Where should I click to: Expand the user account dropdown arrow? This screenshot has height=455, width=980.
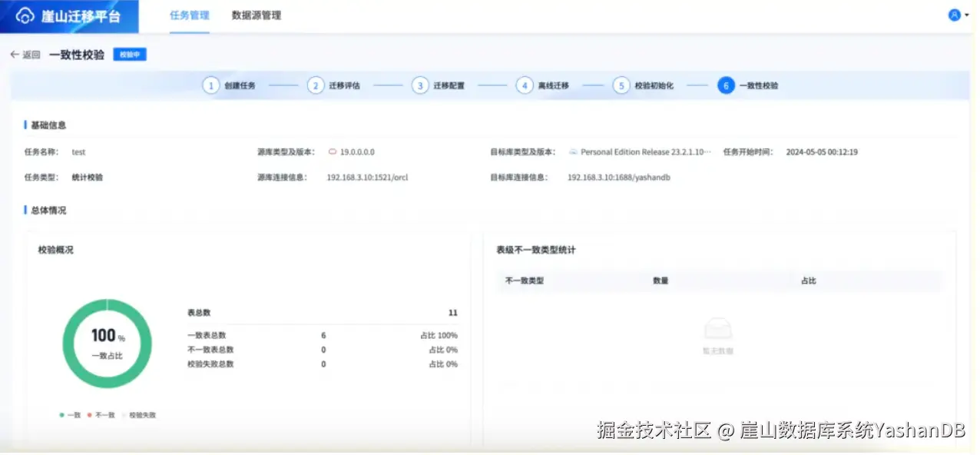tap(966, 15)
